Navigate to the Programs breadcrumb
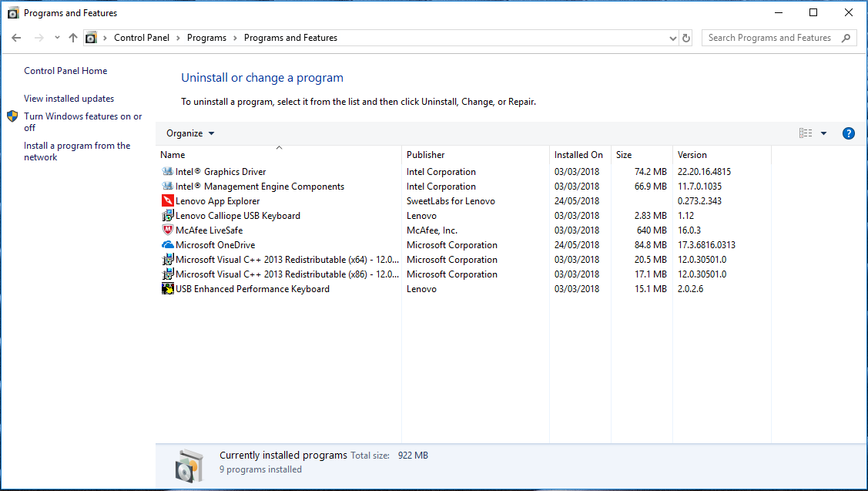Image resolution: width=868 pixels, height=491 pixels. pyautogui.click(x=206, y=38)
